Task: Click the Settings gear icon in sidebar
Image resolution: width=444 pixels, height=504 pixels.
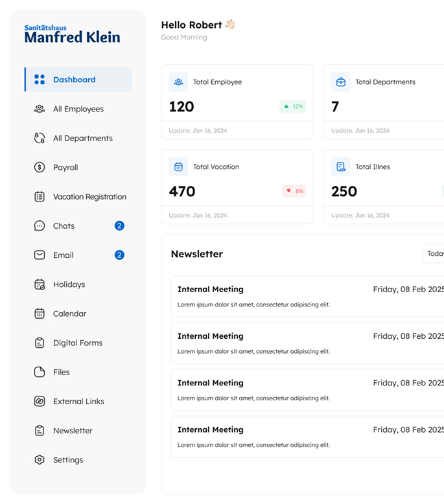Action: click(x=40, y=460)
